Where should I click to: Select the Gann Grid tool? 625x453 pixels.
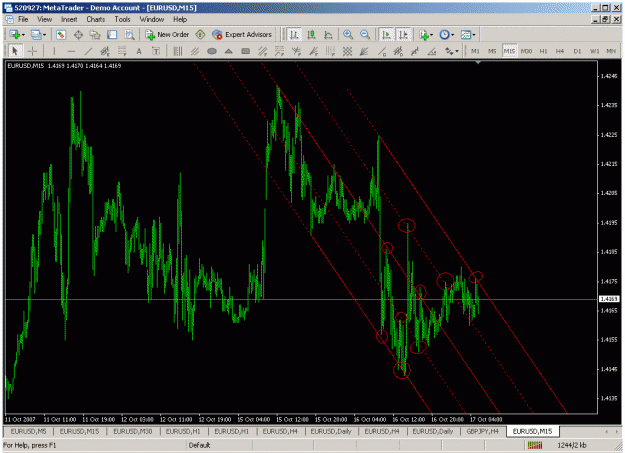(347, 51)
